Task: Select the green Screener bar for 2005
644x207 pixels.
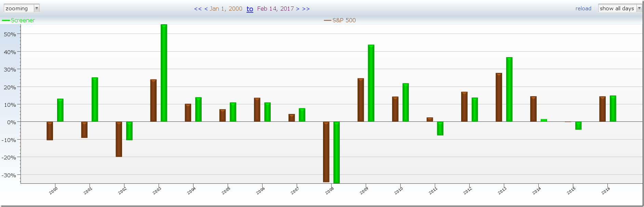Action: click(233, 112)
